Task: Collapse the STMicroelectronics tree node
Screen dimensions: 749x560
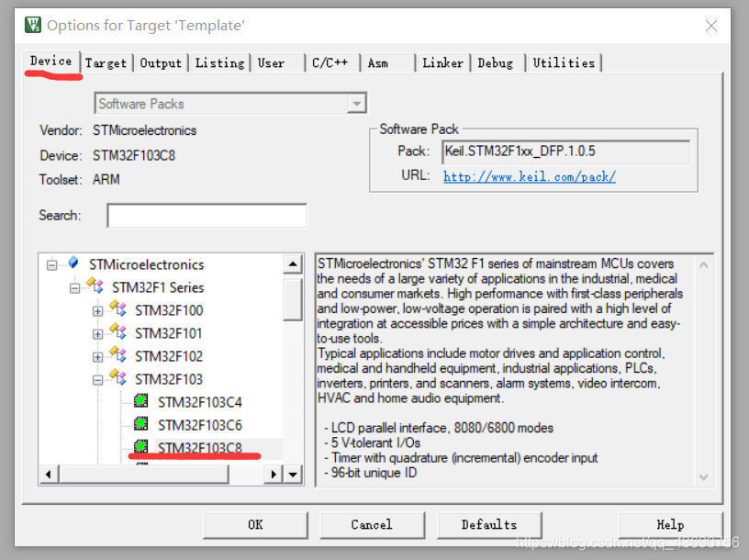Action: (x=51, y=264)
